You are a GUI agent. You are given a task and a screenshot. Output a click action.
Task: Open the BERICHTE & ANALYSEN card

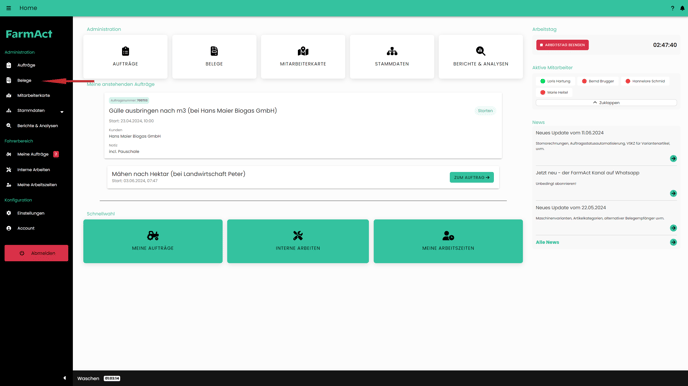[480, 57]
